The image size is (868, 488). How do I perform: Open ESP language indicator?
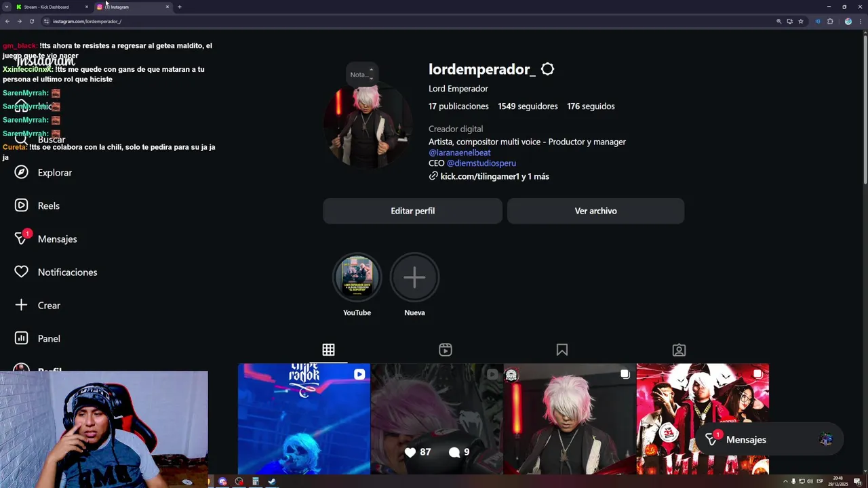(820, 482)
